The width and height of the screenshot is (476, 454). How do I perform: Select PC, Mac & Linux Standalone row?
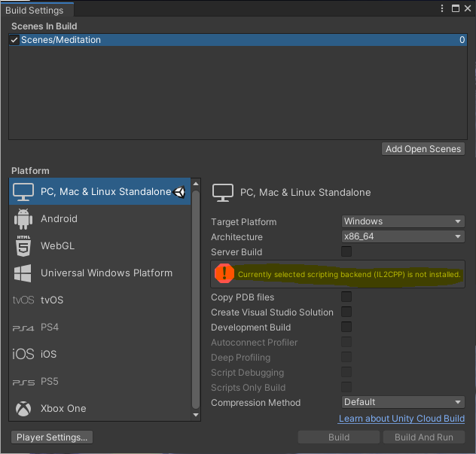tap(100, 191)
